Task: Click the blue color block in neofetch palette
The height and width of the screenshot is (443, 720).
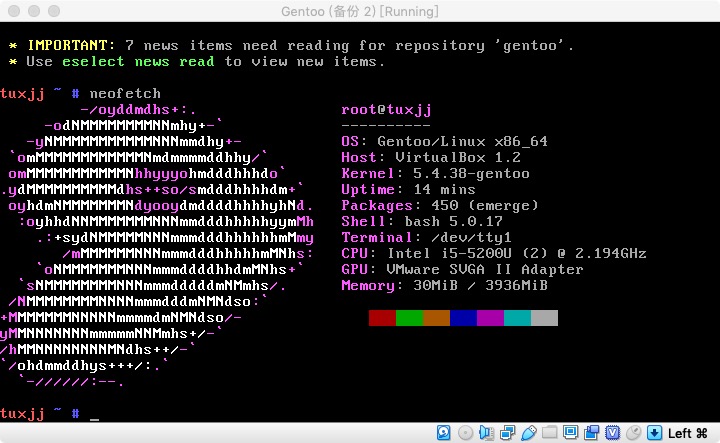Action: [463, 318]
